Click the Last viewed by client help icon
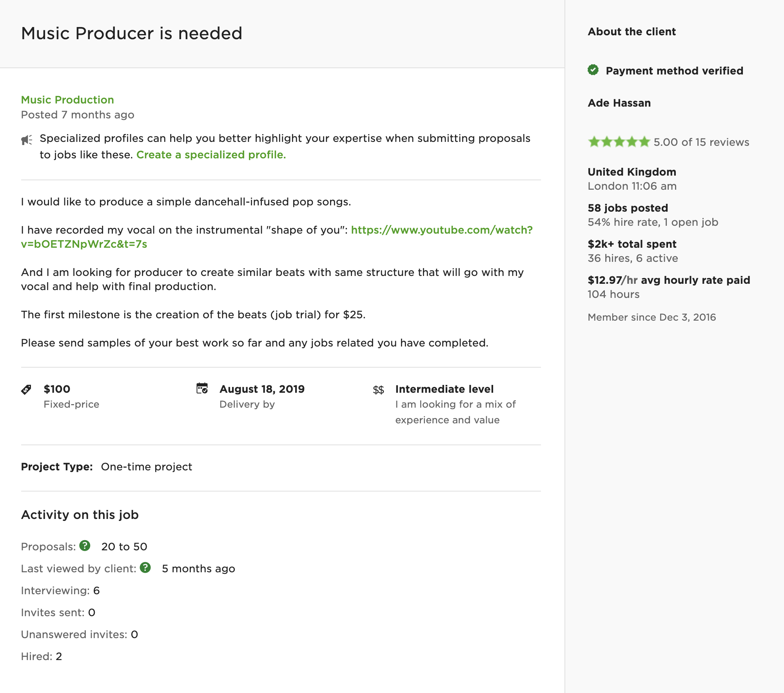Viewport: 784px width, 693px height. pyautogui.click(x=145, y=568)
